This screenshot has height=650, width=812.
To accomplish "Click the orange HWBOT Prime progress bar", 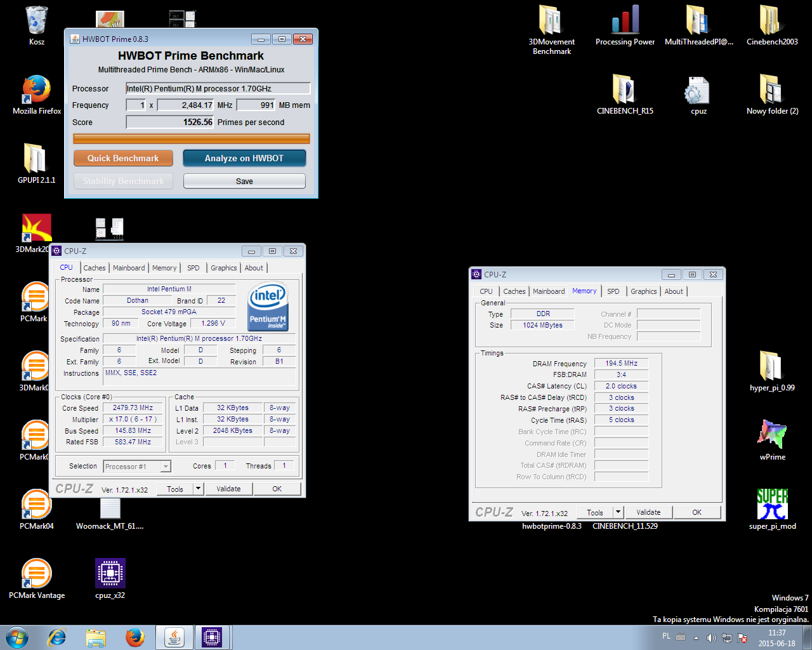I will point(192,138).
